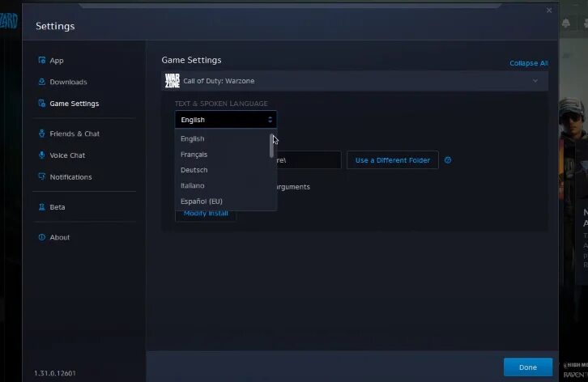Click the Warzone game logo icon
The width and height of the screenshot is (588, 382).
click(x=173, y=81)
